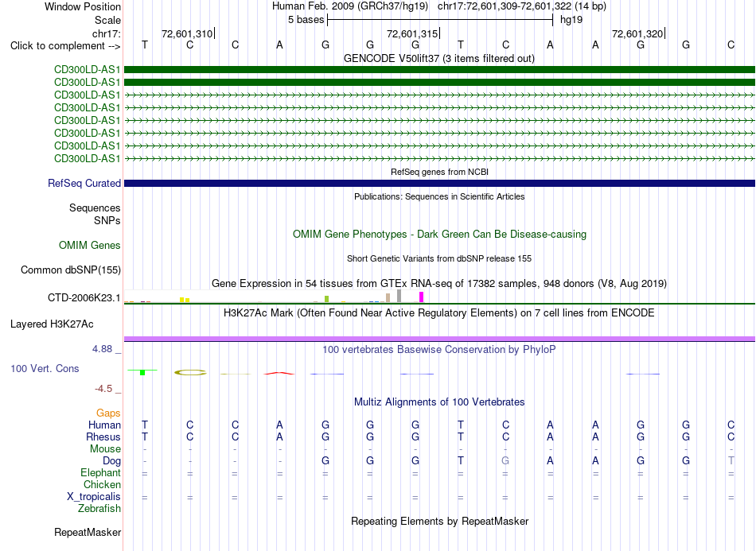Viewport: 756px width, 551px height.
Task: Select the Rhesus alignment row label
Action: coord(103,437)
